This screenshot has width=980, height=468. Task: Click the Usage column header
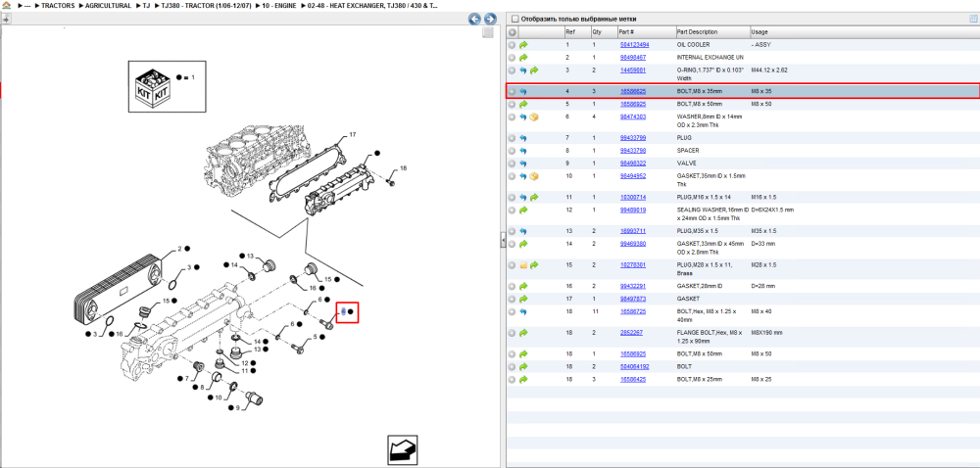pos(759,32)
